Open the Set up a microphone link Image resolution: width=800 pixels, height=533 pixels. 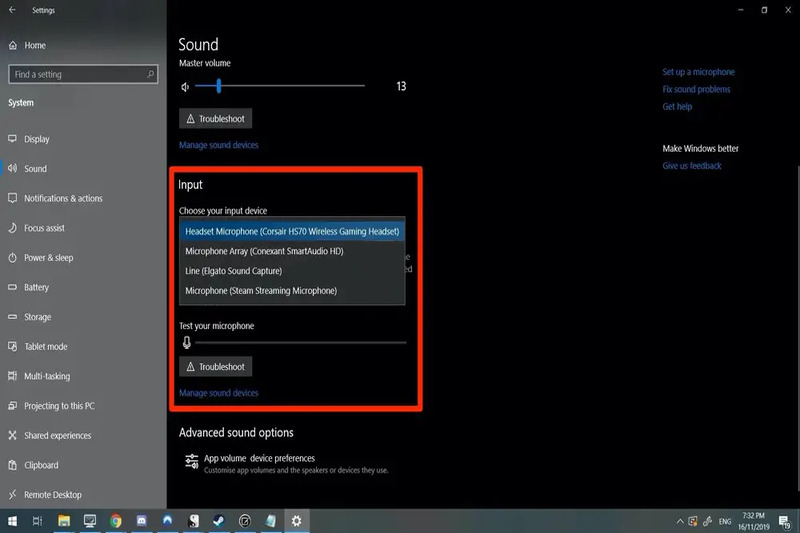tap(698, 72)
